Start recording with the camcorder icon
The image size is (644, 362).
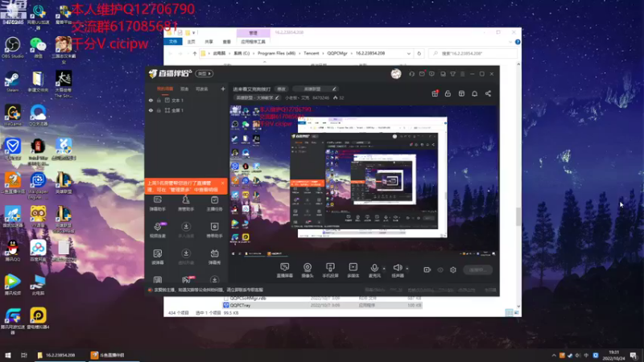[427, 269]
